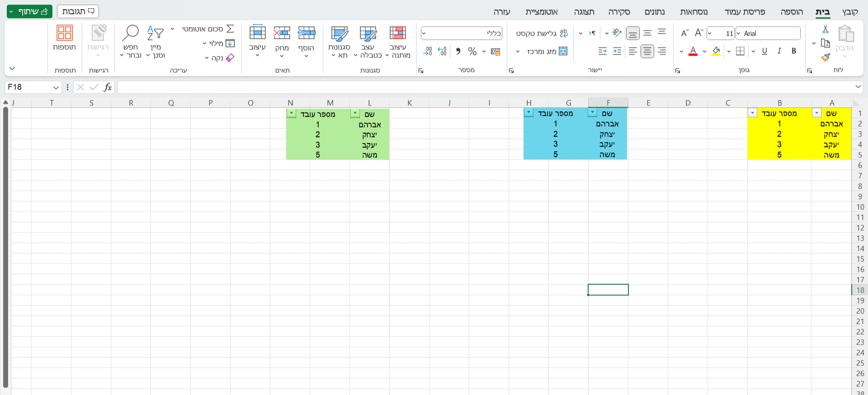Open the שם filter arrow in the green table
The height and width of the screenshot is (395, 868).
tap(355, 113)
